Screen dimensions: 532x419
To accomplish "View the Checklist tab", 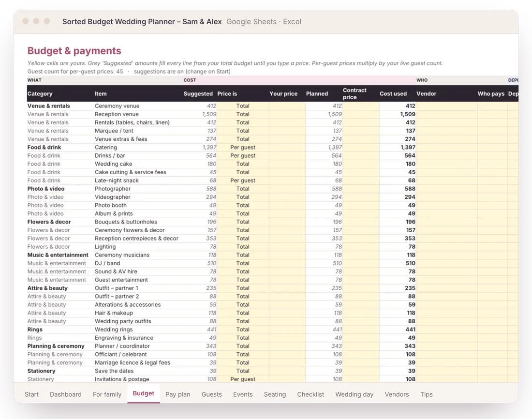I will pyautogui.click(x=310, y=394).
